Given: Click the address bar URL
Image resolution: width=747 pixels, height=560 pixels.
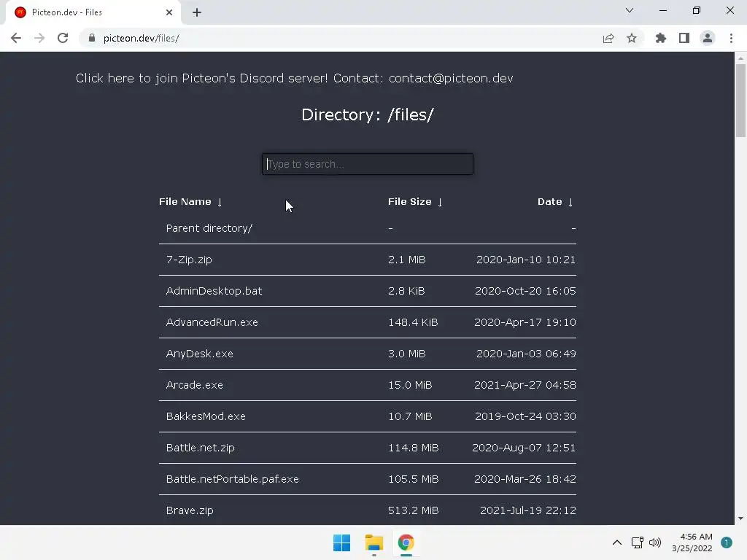Looking at the screenshot, I should [x=141, y=38].
